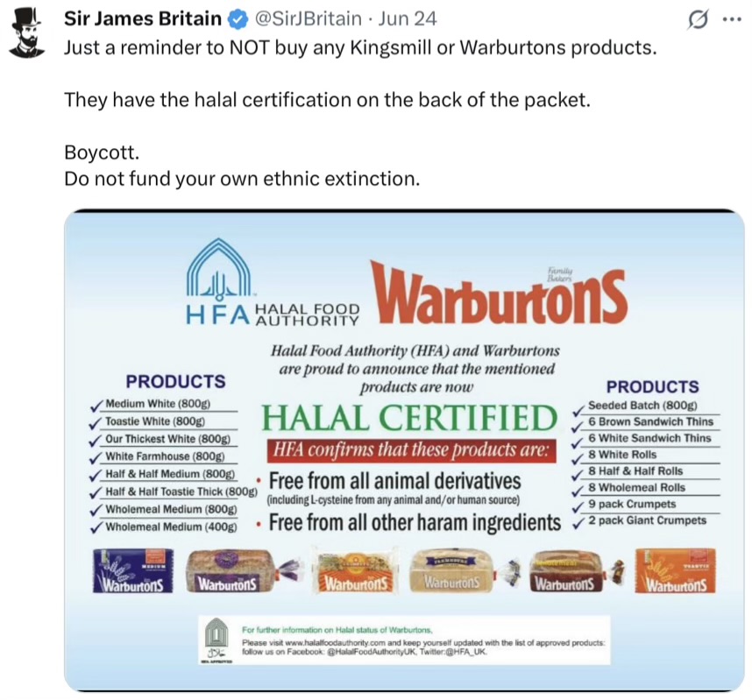752x700 pixels.
Task: Click the green HALAL CERTIFIED heading
Action: coord(409,418)
